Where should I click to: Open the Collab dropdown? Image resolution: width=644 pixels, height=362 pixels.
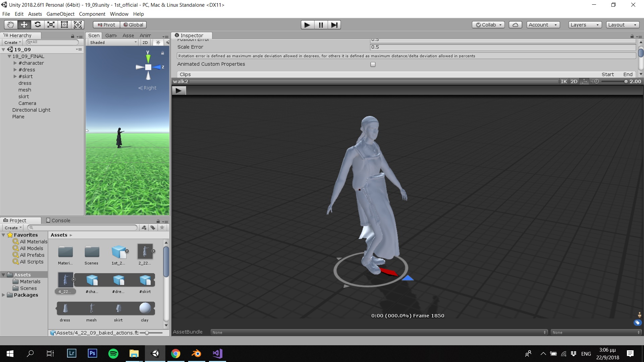pyautogui.click(x=488, y=25)
